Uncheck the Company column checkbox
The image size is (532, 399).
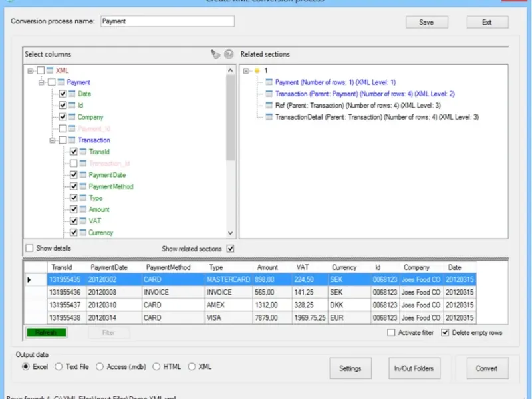tap(63, 117)
